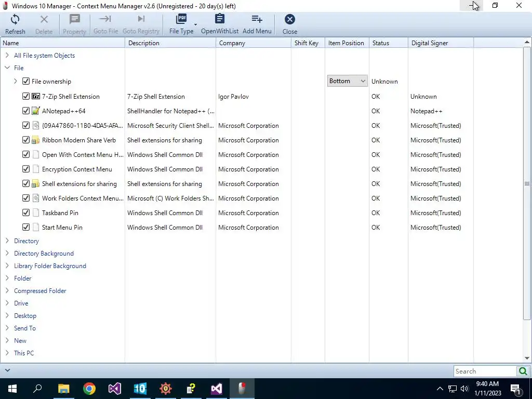
Task: Click the volume icon in system tray
Action: (x=464, y=389)
